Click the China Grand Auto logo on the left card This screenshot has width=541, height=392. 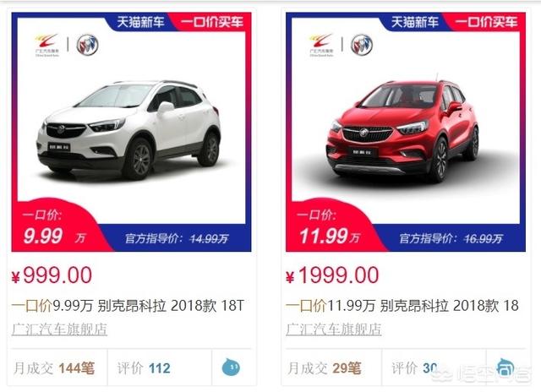coord(47,45)
